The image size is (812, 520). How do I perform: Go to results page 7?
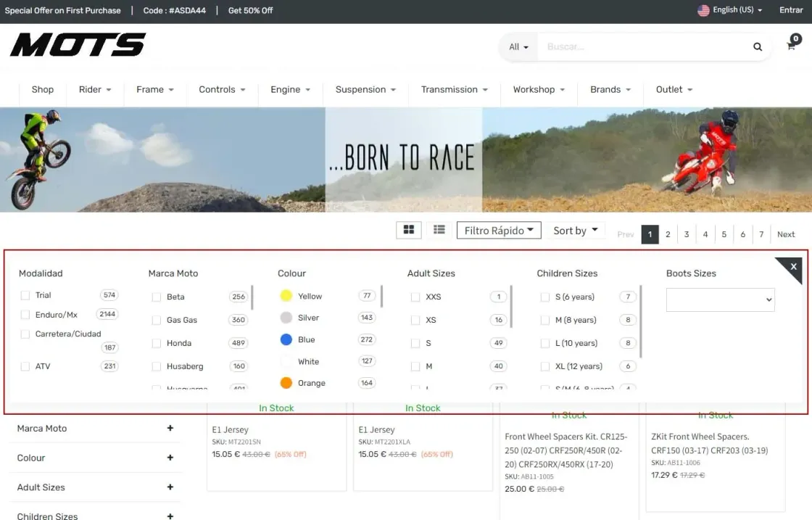tap(761, 234)
